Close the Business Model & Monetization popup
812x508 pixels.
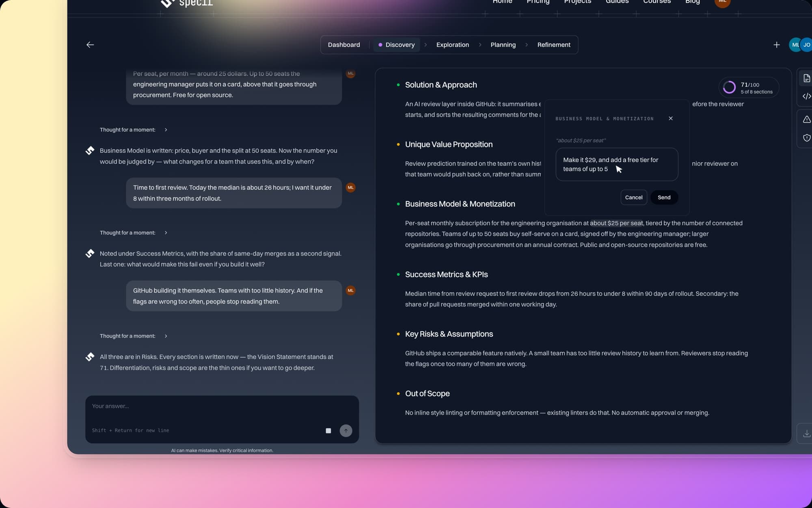(x=671, y=118)
